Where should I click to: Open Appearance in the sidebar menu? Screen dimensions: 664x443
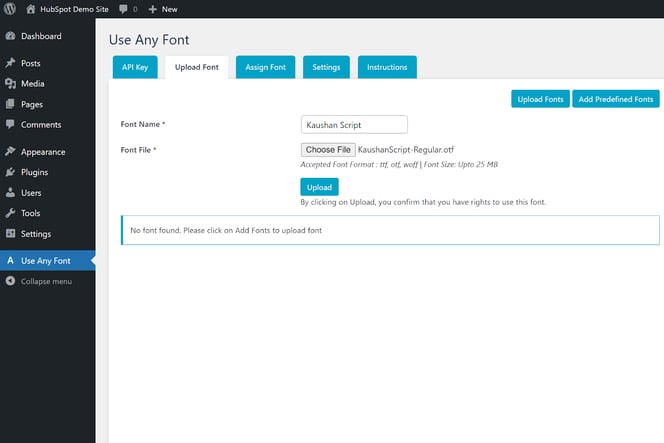click(x=43, y=152)
